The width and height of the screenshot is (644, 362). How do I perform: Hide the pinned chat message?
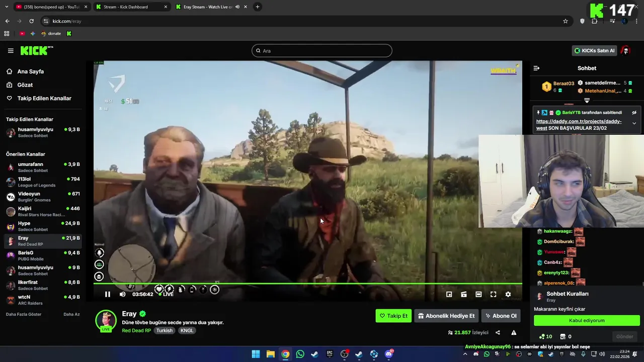(634, 113)
